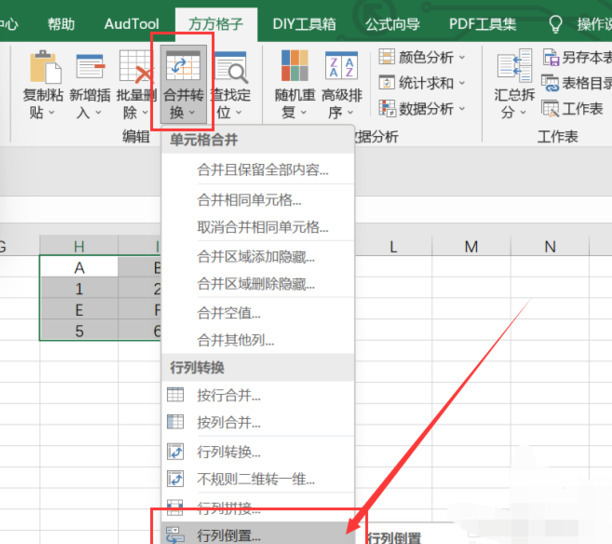
Task: Expand the 批量删除 dropdown arrow
Action: (145, 113)
